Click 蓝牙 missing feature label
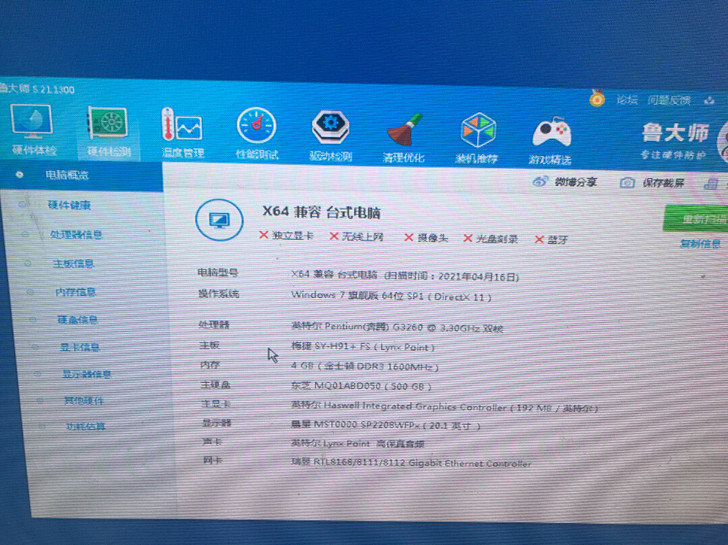This screenshot has height=545, width=728. [557, 240]
